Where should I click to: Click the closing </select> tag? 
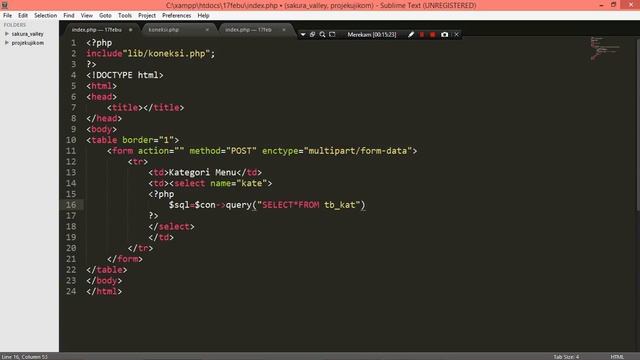tap(171, 227)
